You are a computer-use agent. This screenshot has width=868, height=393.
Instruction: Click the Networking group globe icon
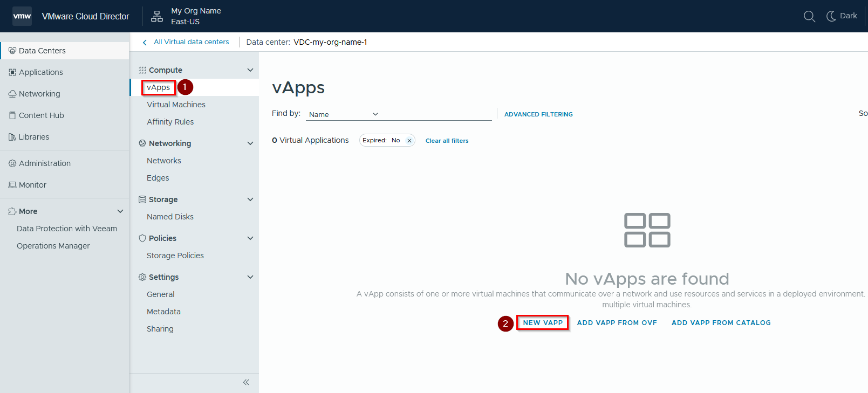coord(142,143)
